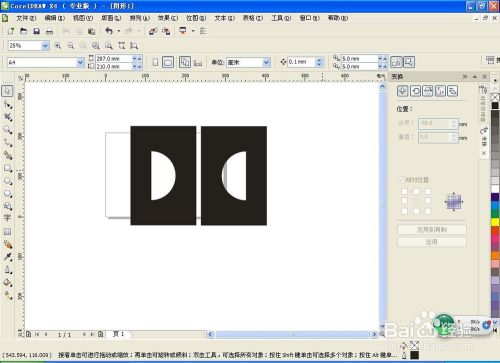Click the Export icon
The image size is (500, 363).
tap(166, 31)
